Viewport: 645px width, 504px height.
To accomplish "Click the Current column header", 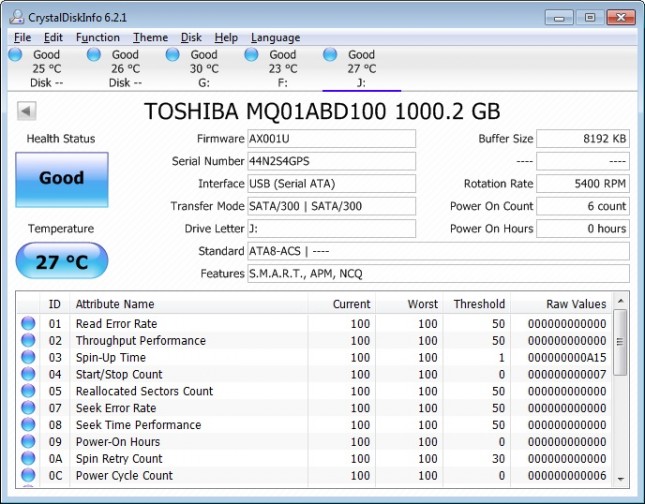I will (341, 304).
